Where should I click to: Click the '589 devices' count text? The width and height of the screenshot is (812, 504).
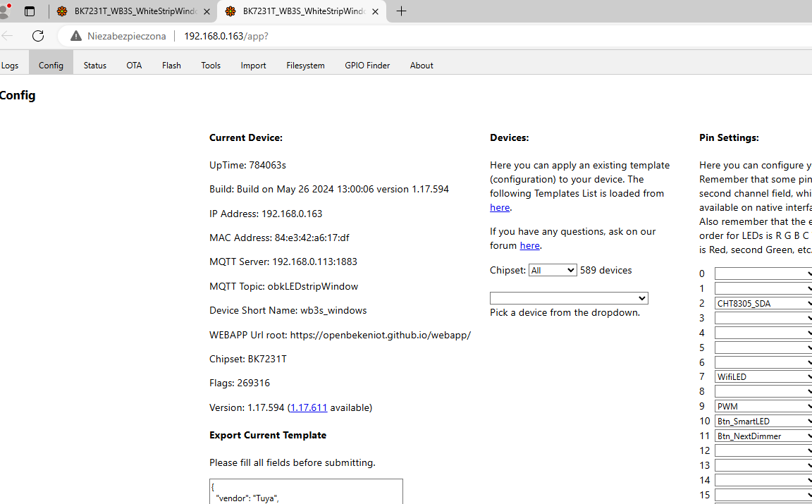[x=606, y=271]
